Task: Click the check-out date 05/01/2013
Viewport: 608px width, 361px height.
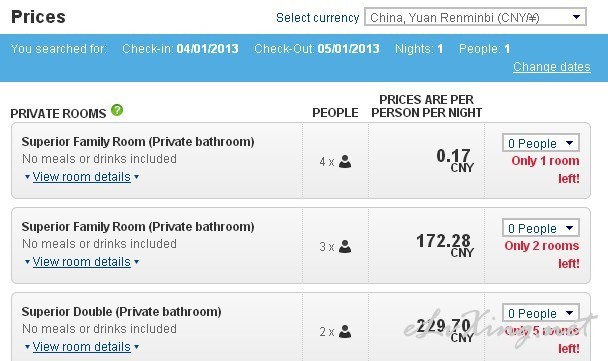Action: coord(348,48)
